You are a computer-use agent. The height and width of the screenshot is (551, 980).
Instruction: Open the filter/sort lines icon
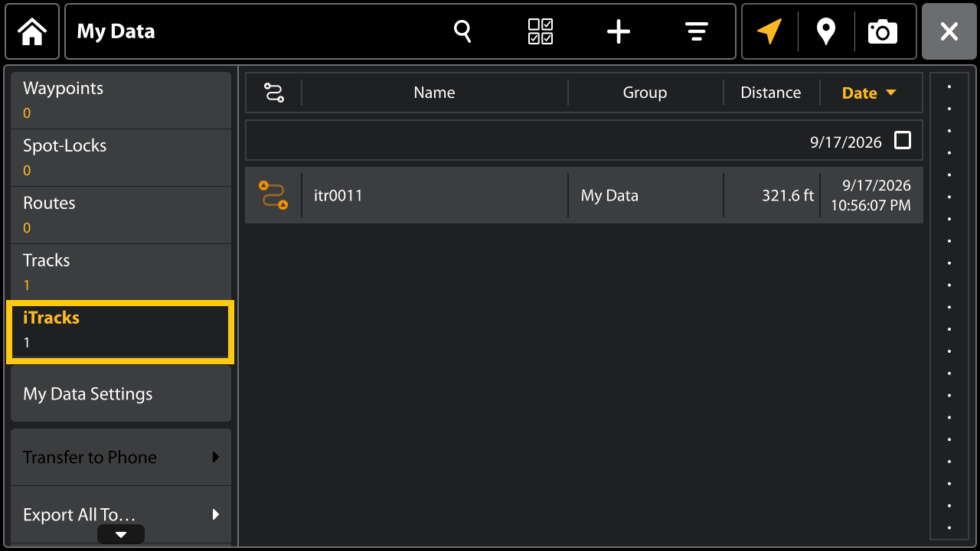pyautogui.click(x=696, y=31)
